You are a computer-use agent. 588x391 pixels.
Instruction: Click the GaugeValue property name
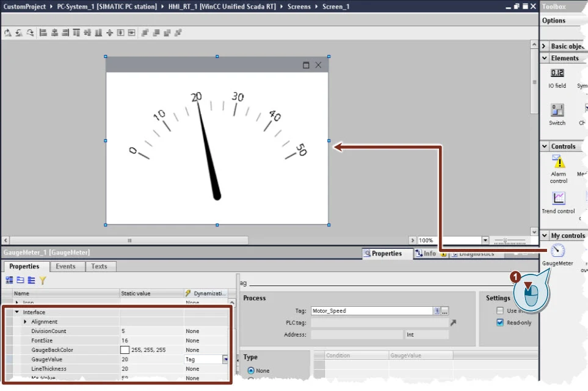[46, 359]
